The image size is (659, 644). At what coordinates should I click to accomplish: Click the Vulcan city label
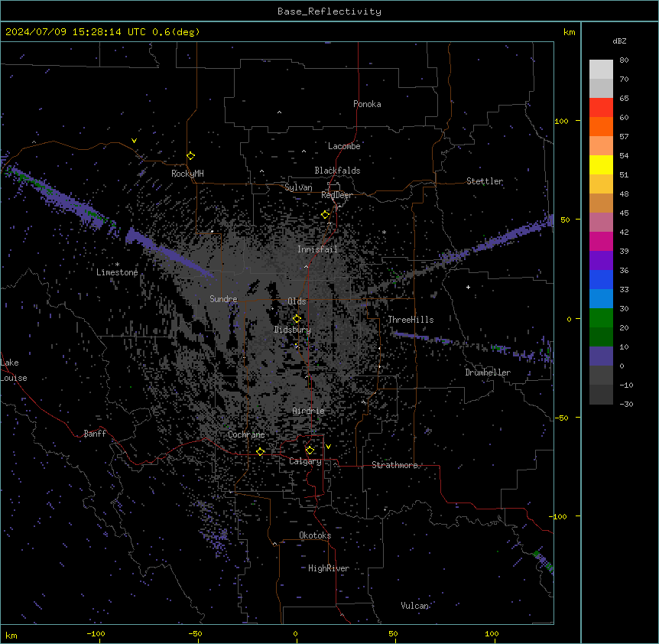[415, 606]
